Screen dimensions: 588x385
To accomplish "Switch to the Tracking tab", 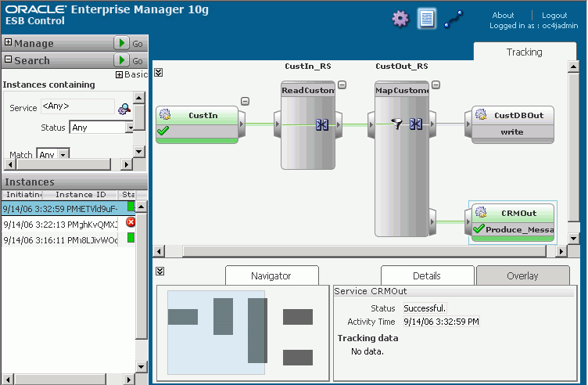I will tap(524, 52).
